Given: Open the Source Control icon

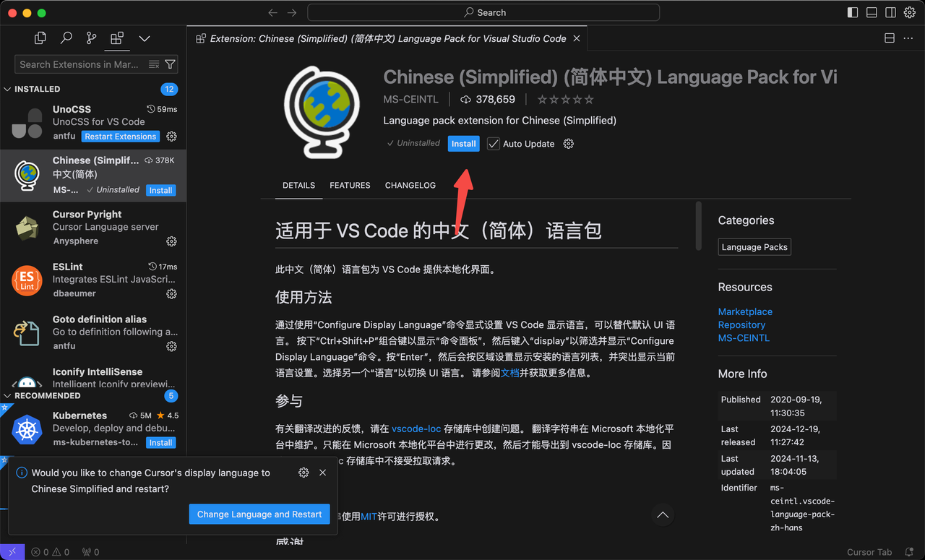Looking at the screenshot, I should (91, 38).
